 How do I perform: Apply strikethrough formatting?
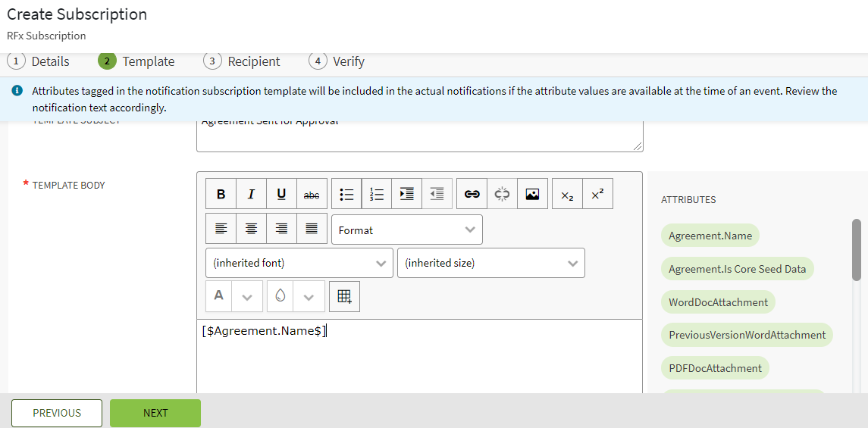(312, 194)
